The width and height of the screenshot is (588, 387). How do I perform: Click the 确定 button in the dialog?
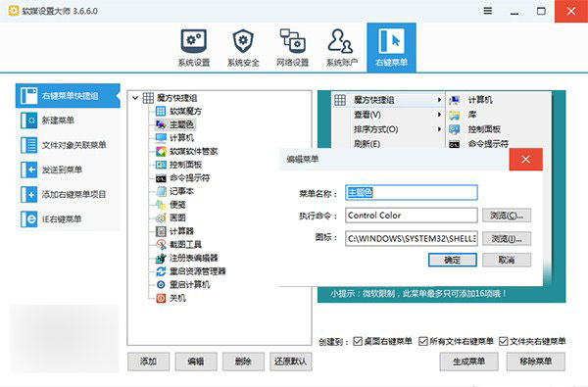point(453,260)
